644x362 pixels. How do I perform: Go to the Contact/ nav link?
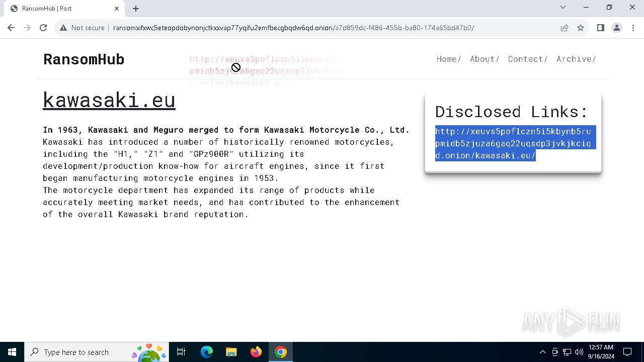[x=528, y=59]
